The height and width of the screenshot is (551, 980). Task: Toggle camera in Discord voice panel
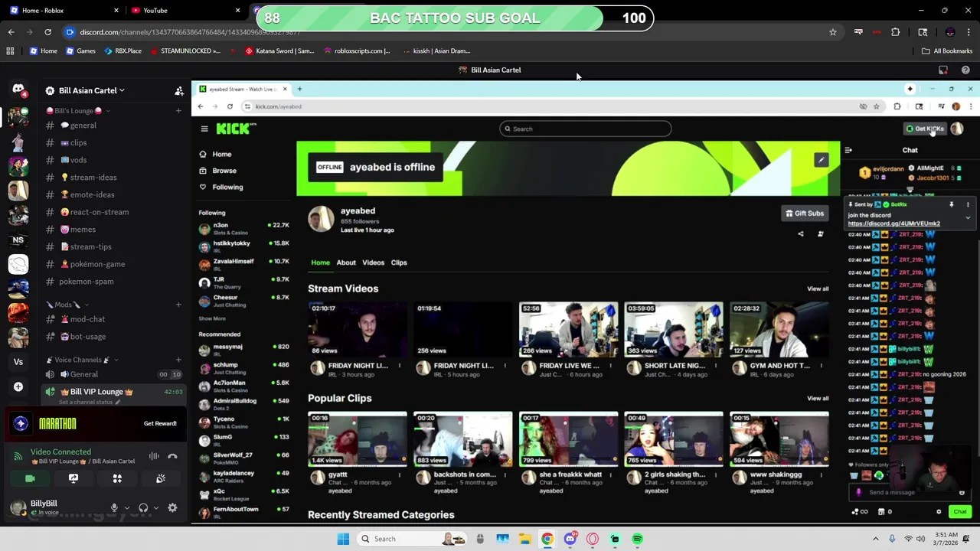pos(30,478)
